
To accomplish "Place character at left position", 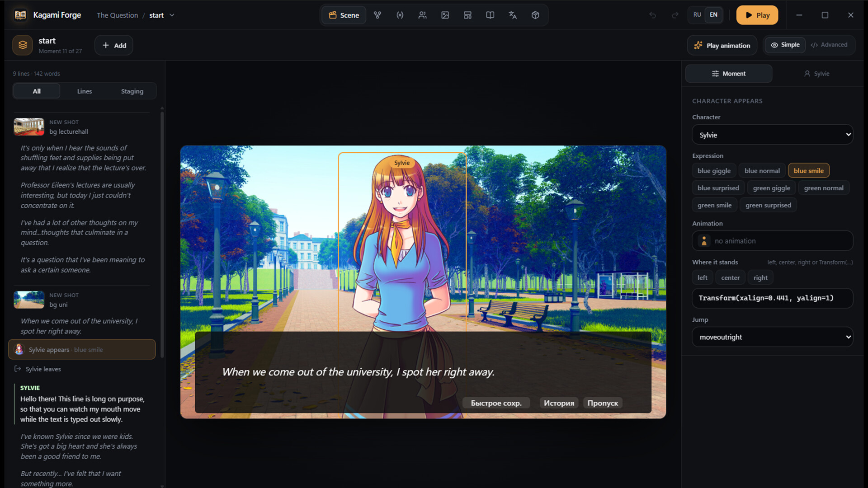I will pyautogui.click(x=702, y=277).
